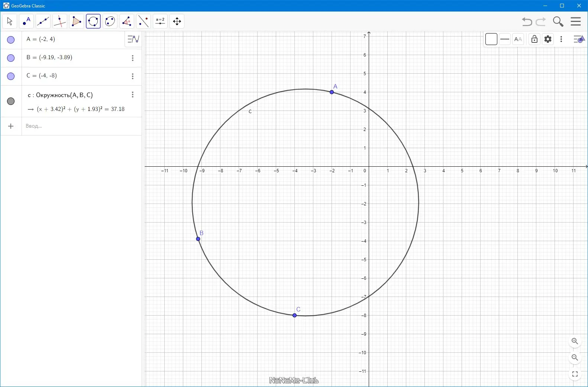Maximize the GeoGebra Classic window
Viewport: 588px width, 387px height.
562,6
